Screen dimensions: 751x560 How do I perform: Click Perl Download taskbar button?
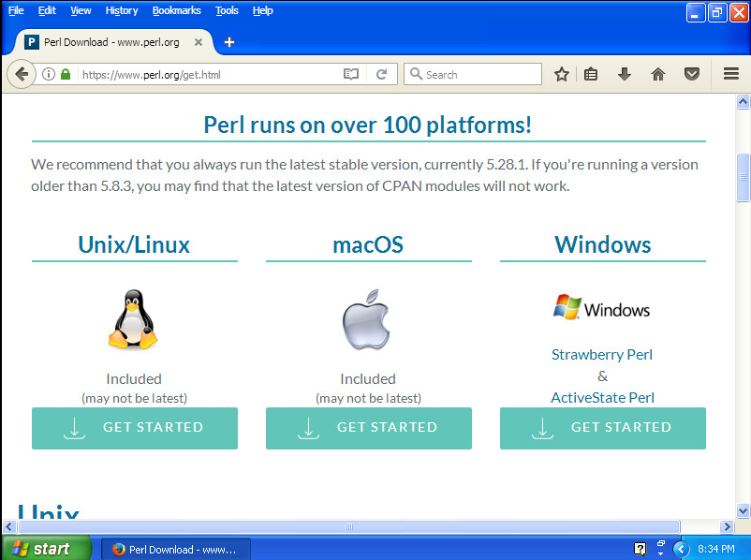point(175,549)
